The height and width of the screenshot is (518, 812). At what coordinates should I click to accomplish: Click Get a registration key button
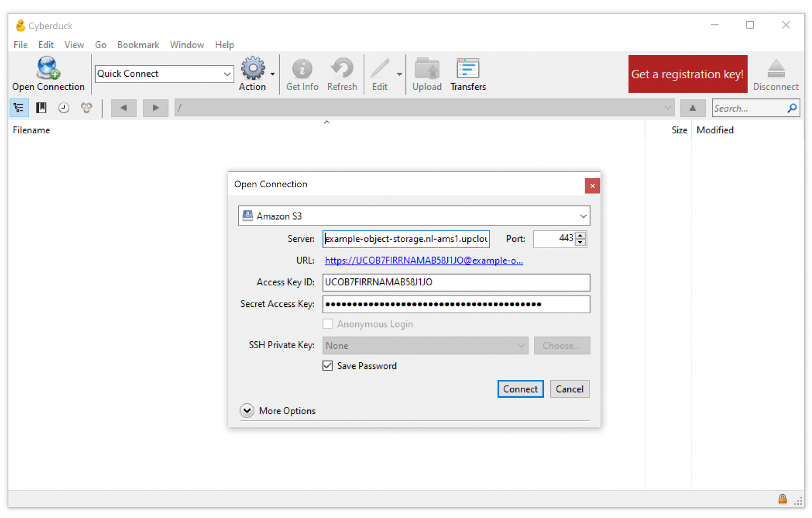[688, 74]
